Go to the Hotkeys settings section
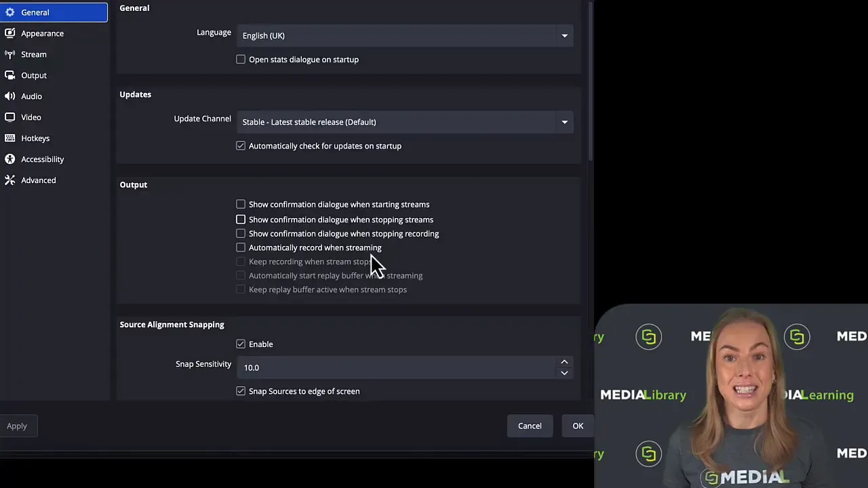Screen dimensions: 868x488 point(54,138)
